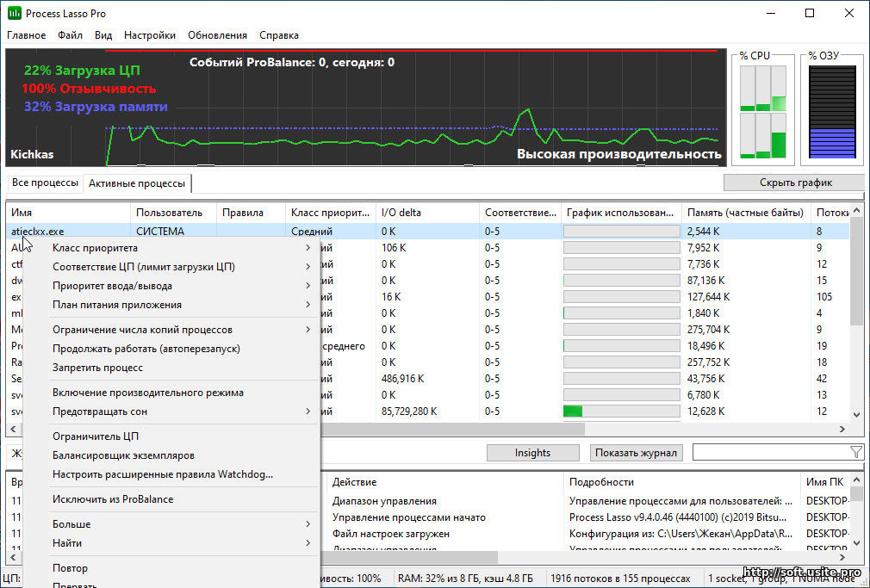Click the 275,704 K memory cell
Viewport: 870px width, 588px height.
709,330
